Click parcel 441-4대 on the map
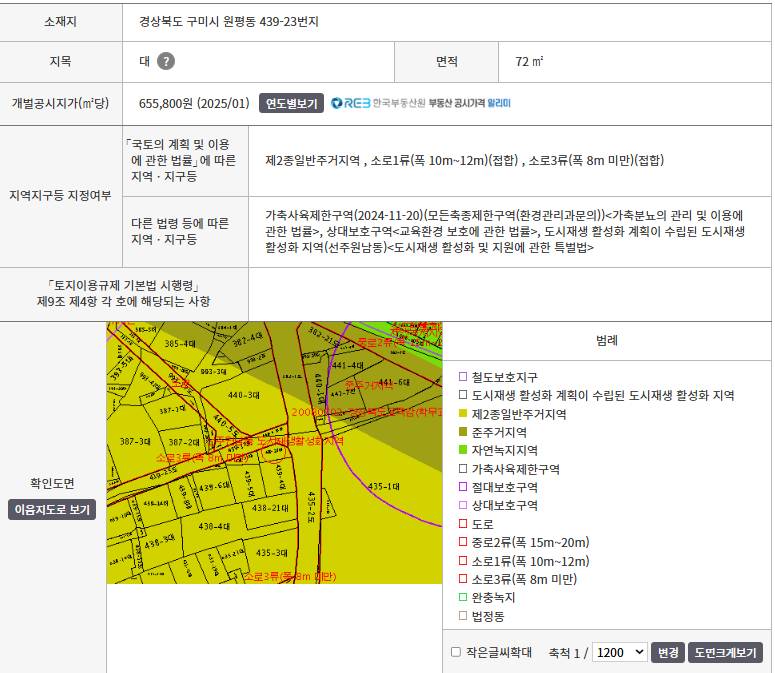The image size is (775, 673). click(x=347, y=365)
